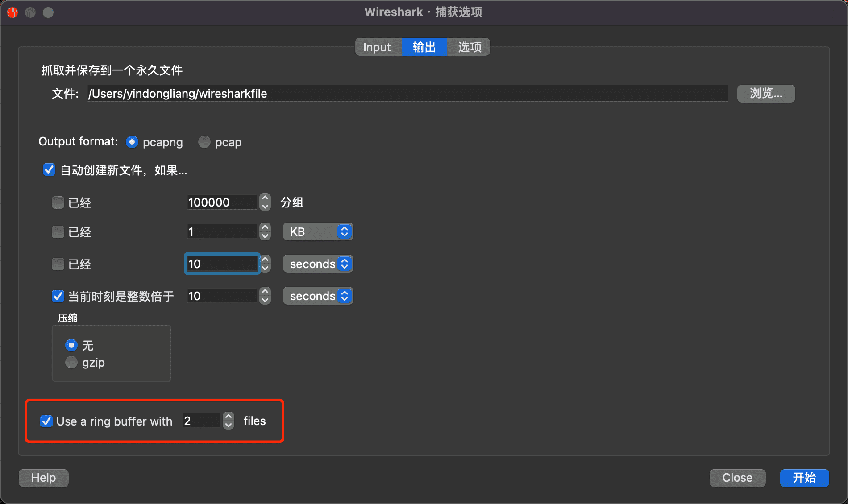This screenshot has width=848, height=504.
Task: Enable the 已经 seconds duration checkbox
Action: point(58,264)
